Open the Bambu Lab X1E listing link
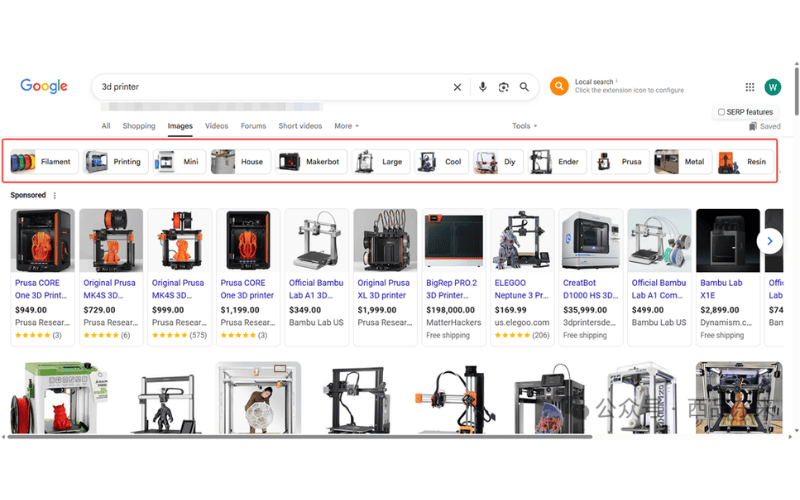Viewport: 800px width, 500px height. tap(721, 289)
